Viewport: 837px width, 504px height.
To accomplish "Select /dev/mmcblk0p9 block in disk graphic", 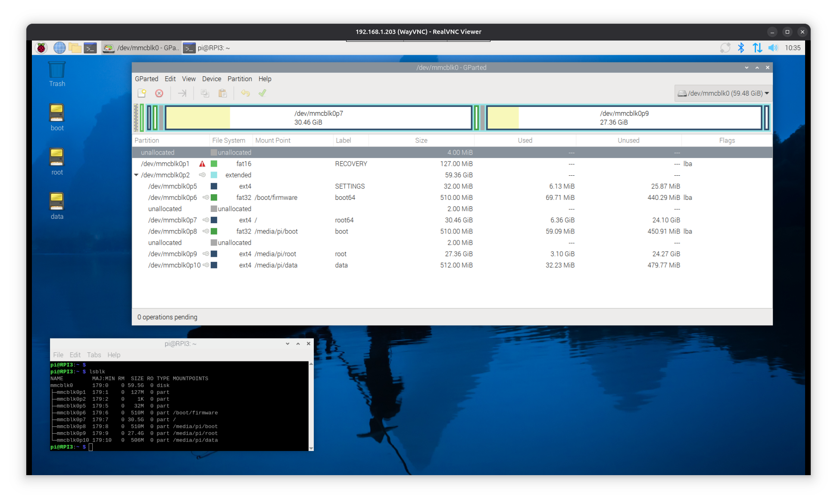I will (624, 118).
